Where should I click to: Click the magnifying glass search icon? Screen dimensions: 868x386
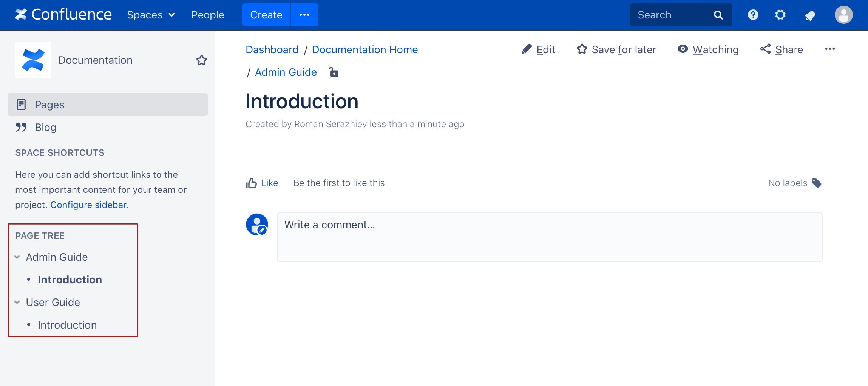click(x=718, y=15)
